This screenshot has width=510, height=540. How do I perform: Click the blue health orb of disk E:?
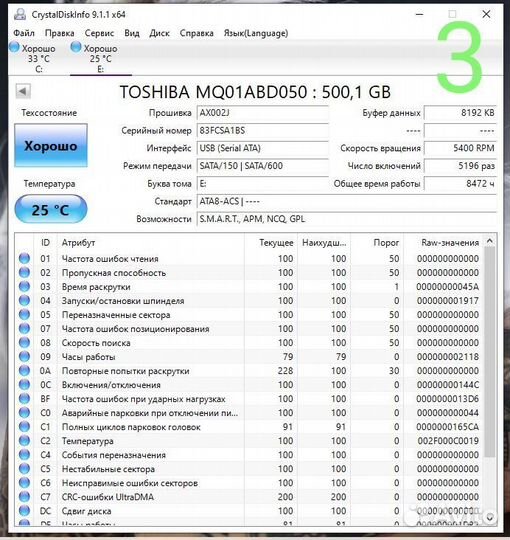click(76, 47)
